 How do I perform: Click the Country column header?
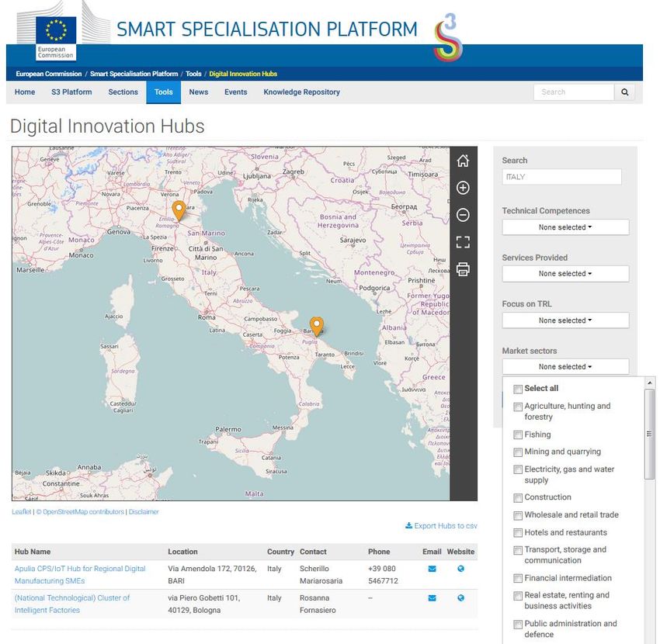click(280, 552)
